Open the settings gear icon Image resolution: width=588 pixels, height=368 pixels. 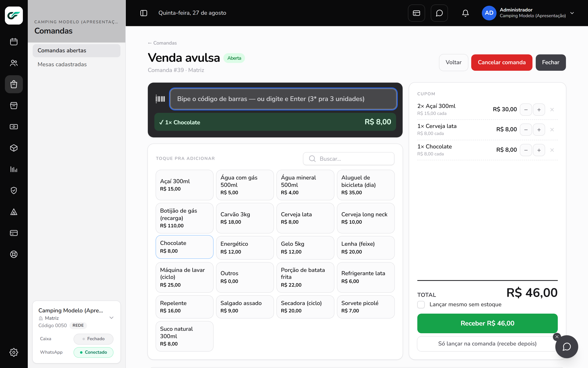[14, 352]
